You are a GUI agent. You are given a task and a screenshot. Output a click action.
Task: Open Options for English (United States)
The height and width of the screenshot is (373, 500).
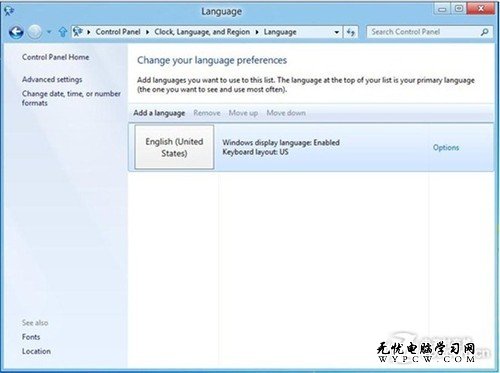coord(446,147)
